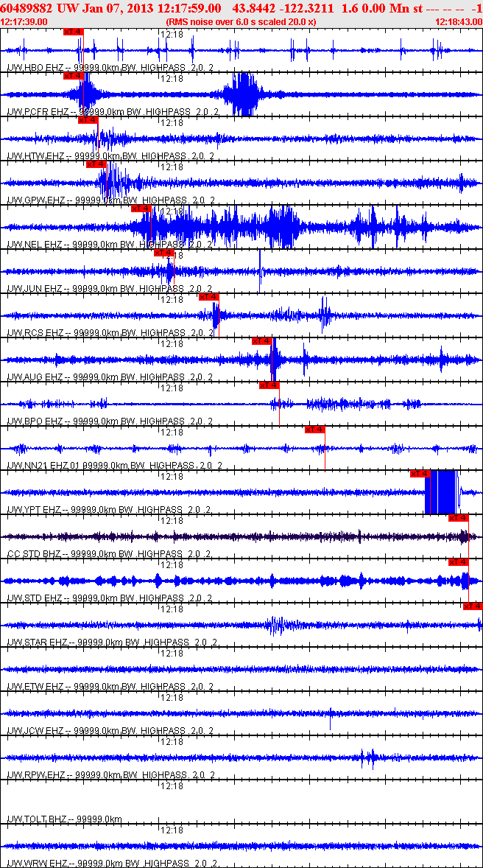Select the red pick marker on UW.STAR trace

pyautogui.click(x=473, y=606)
